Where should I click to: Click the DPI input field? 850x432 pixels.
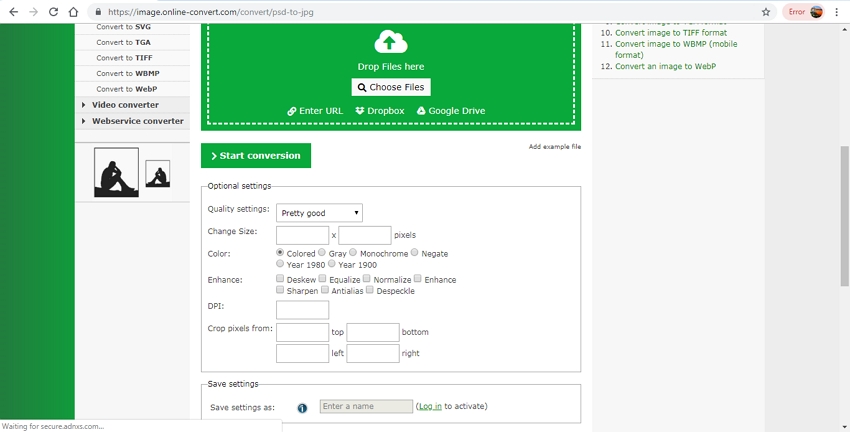tap(302, 310)
